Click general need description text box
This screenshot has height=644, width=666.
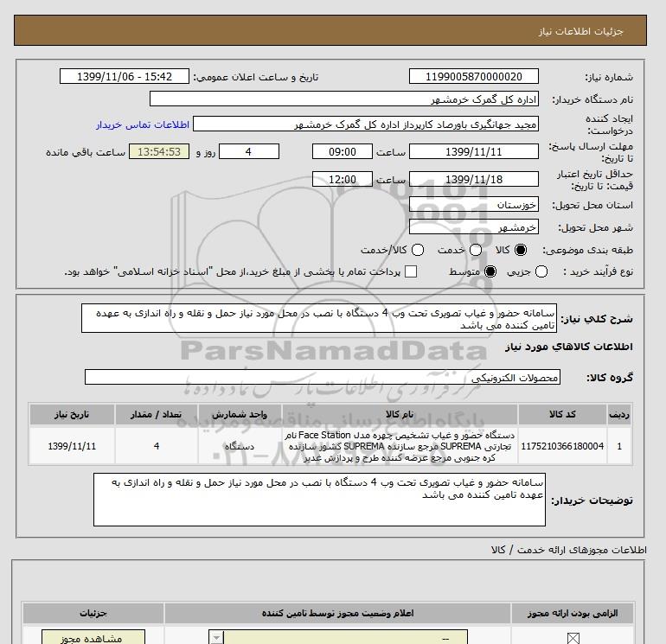(319, 318)
